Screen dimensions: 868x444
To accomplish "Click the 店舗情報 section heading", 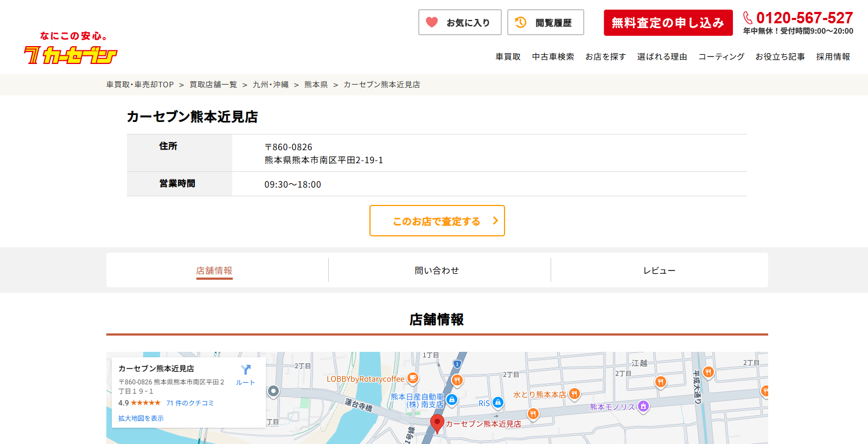I will pyautogui.click(x=437, y=319).
